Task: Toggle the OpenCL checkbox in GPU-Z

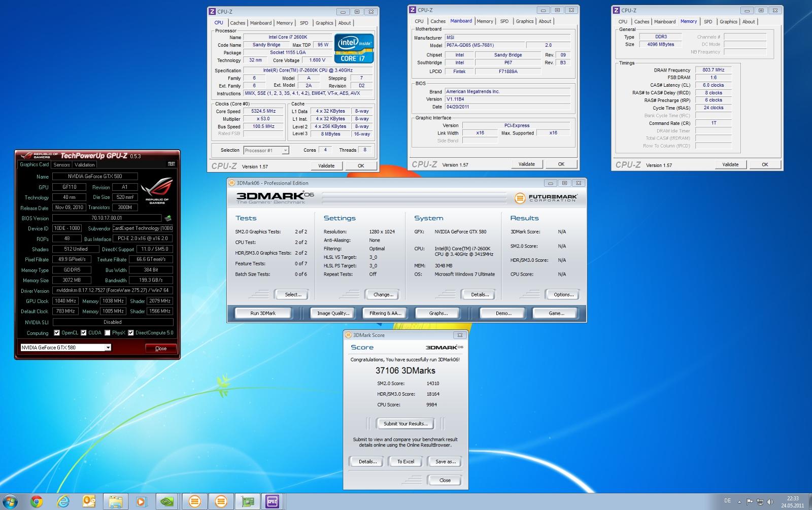Action: [57, 333]
